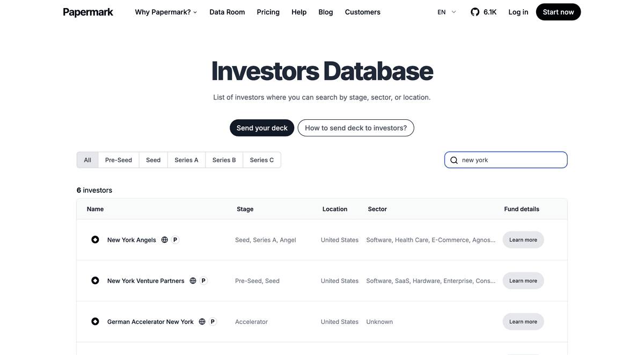Click the P badge beside German Accelerator New York
This screenshot has height=355, width=644.
click(x=212, y=321)
